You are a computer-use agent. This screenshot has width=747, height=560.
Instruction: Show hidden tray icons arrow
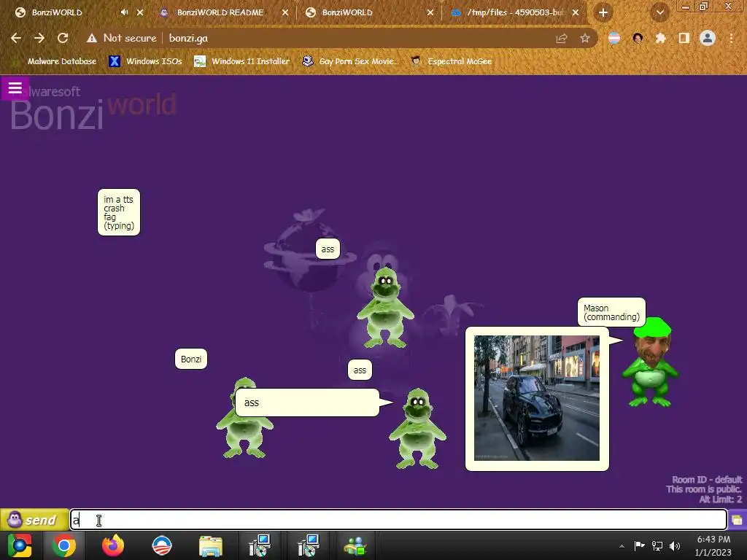point(622,545)
